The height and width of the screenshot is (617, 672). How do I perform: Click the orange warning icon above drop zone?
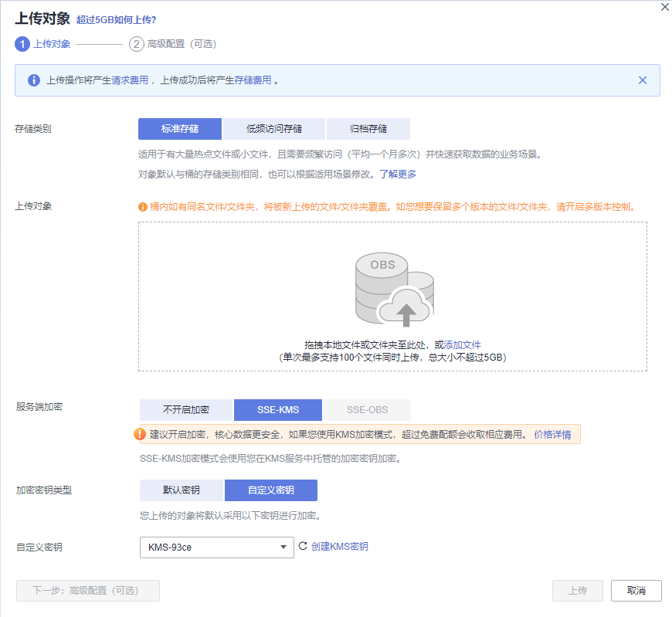(x=143, y=207)
